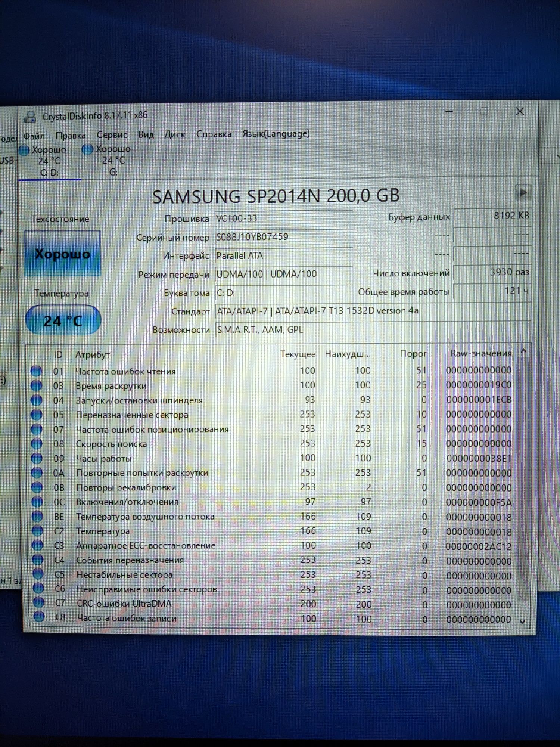Select the G: disk tab
The height and width of the screenshot is (747, 560).
(x=113, y=160)
